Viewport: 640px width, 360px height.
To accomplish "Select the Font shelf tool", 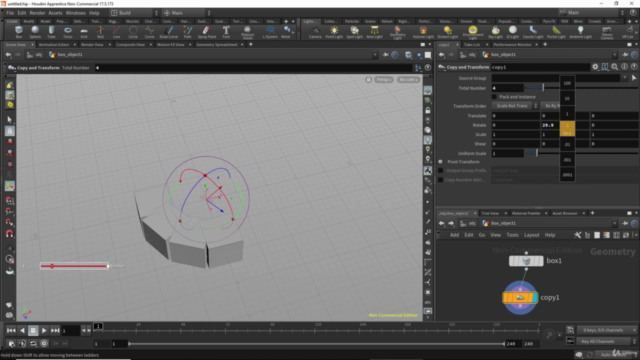I will (x=226, y=32).
